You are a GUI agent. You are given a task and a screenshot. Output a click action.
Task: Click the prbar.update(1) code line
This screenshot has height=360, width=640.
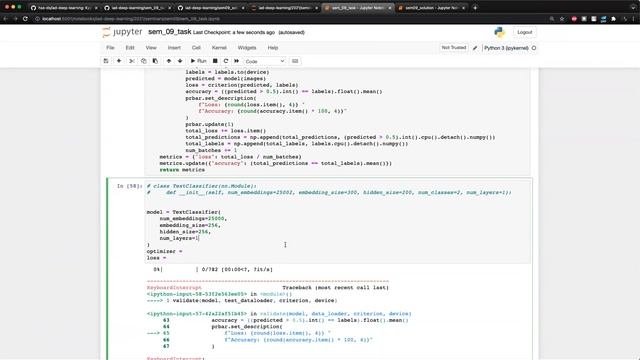[209, 124]
